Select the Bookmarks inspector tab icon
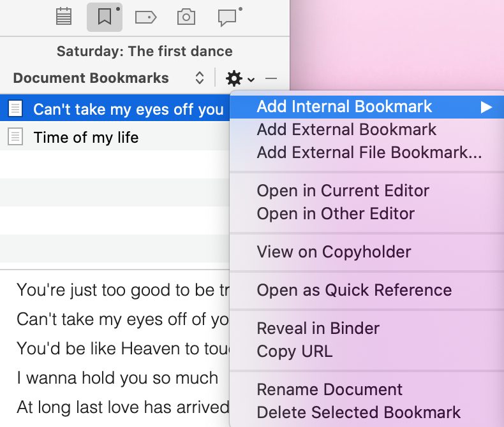This screenshot has width=504, height=427. (x=105, y=17)
